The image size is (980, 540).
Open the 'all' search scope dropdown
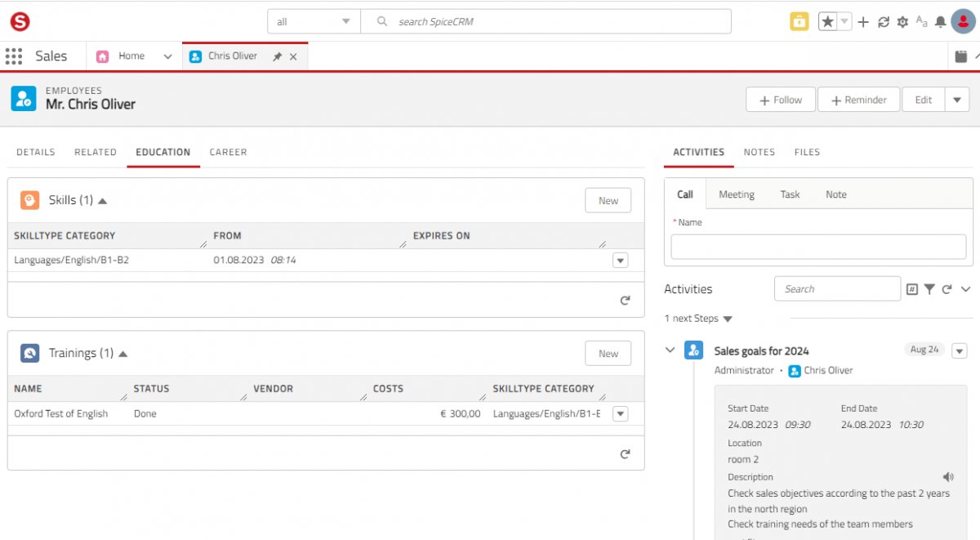(314, 21)
